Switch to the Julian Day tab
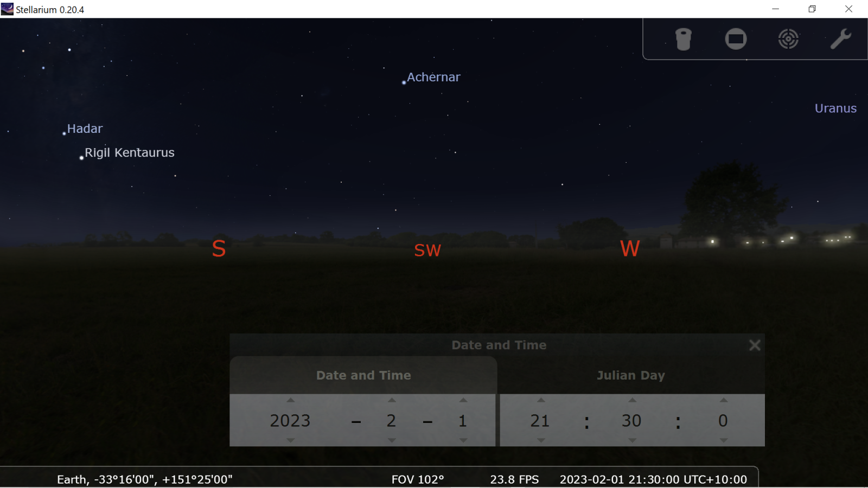This screenshot has width=868, height=488. click(630, 375)
